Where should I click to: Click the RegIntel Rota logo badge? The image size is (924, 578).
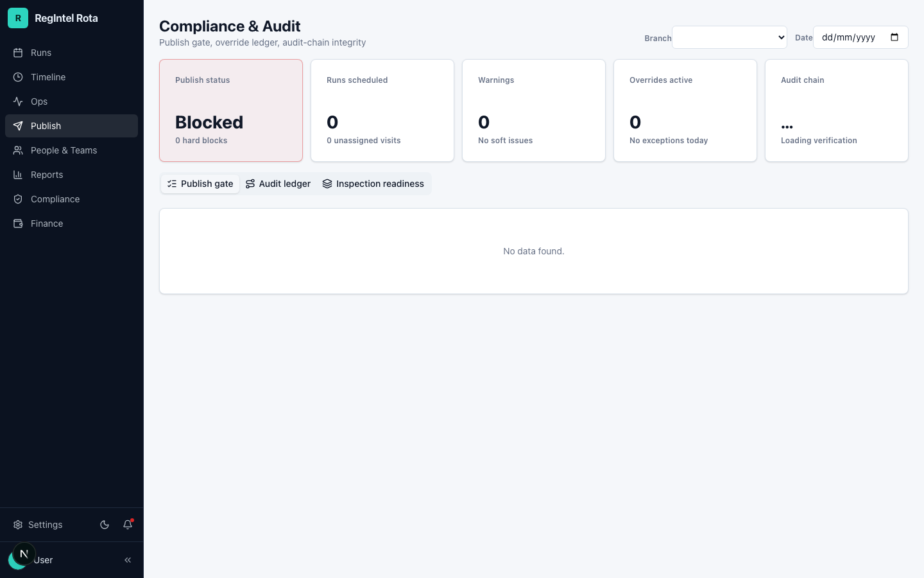(18, 18)
